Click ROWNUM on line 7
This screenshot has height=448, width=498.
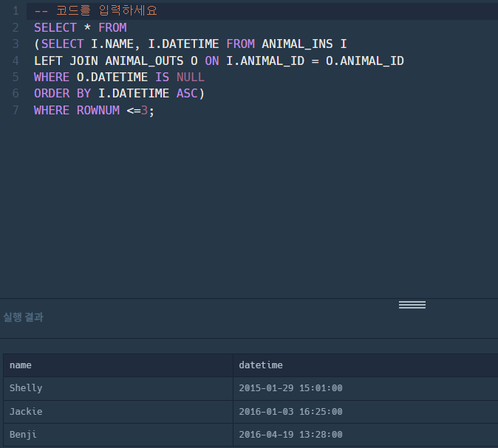point(98,110)
